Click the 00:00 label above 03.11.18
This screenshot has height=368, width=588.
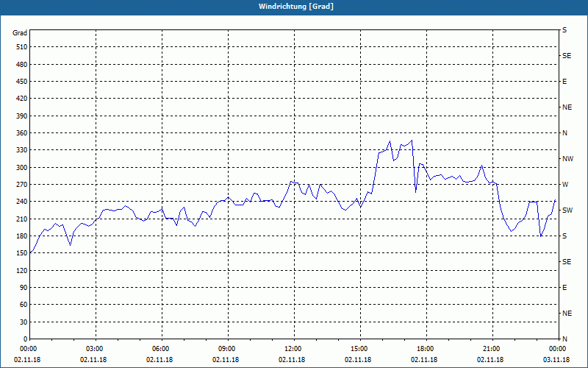(558, 349)
